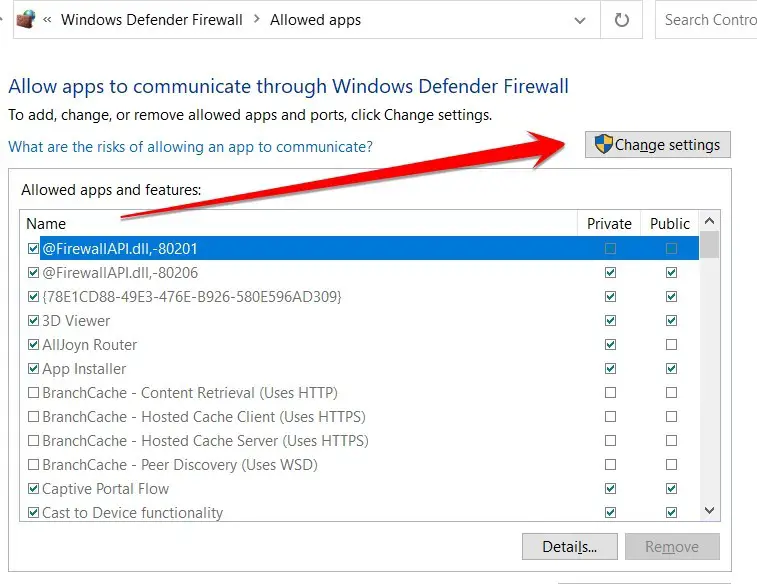Uncheck the 3D Viewer app checkbox
Viewport: 757px width, 584px height.
click(33, 320)
